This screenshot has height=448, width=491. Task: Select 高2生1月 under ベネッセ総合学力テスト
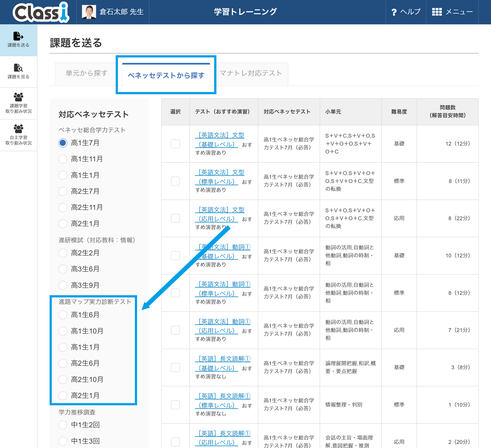[x=63, y=224]
